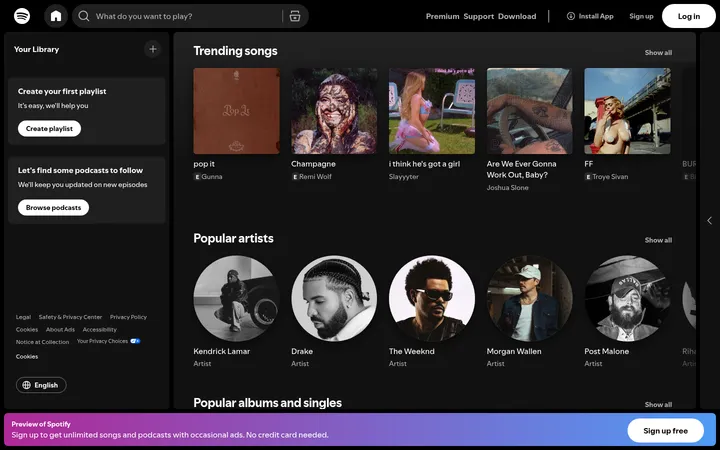Screen dimensions: 720x450
Task: Click 'The Weeknd' name text
Action: [411, 351]
